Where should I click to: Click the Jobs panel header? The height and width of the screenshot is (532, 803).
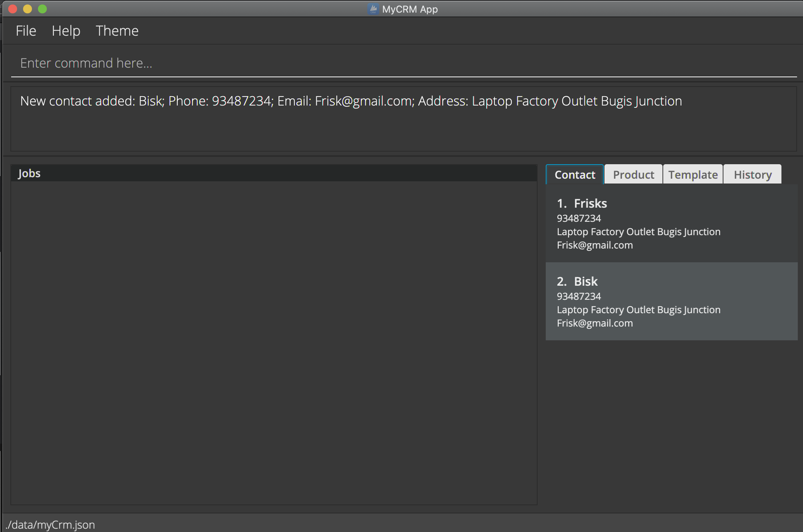pyautogui.click(x=274, y=173)
